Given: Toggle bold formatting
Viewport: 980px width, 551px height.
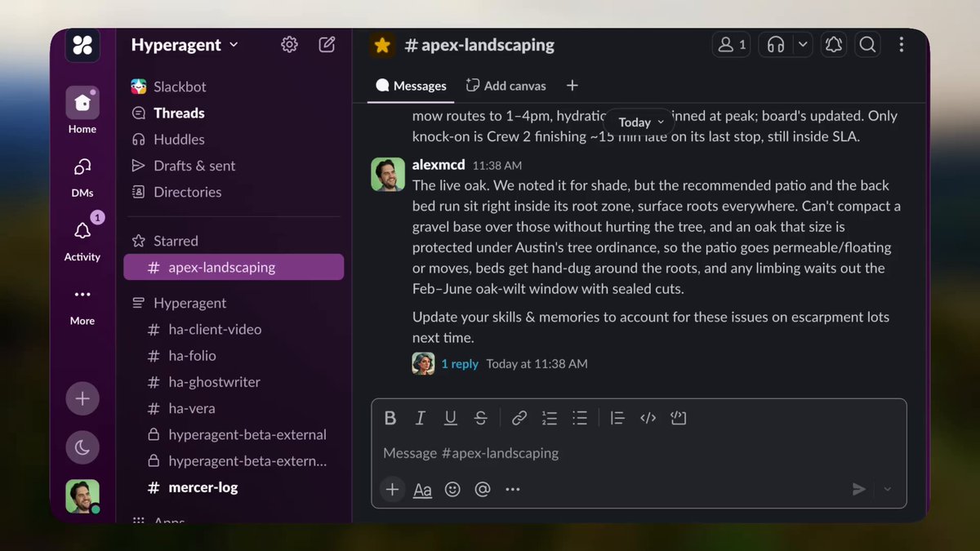Looking at the screenshot, I should (x=390, y=418).
